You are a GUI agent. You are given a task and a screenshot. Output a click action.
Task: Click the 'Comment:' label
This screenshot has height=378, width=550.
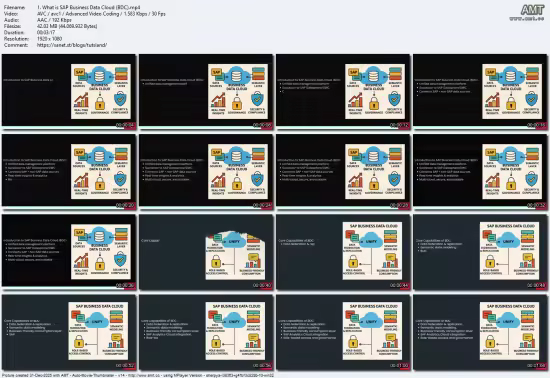click(16, 45)
